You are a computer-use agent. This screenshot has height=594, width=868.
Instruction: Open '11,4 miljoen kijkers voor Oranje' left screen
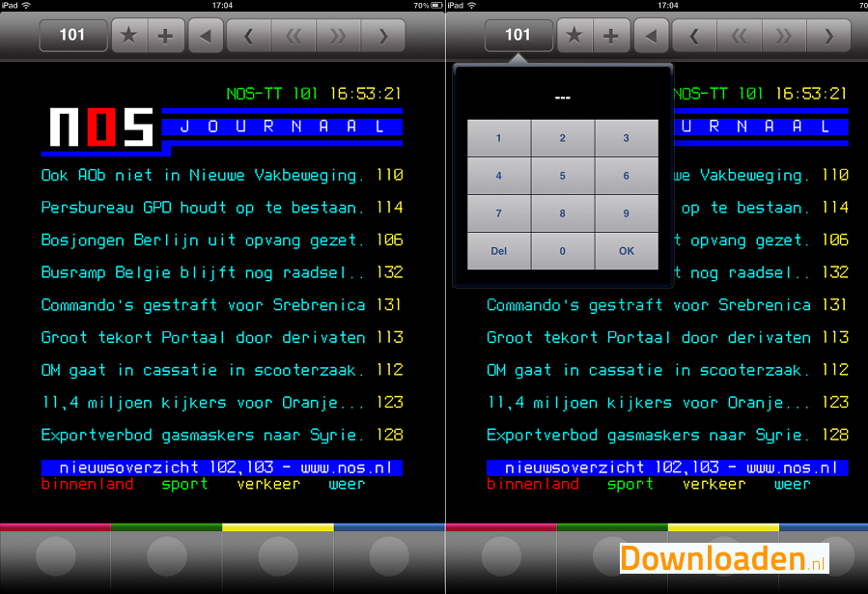coord(222,403)
